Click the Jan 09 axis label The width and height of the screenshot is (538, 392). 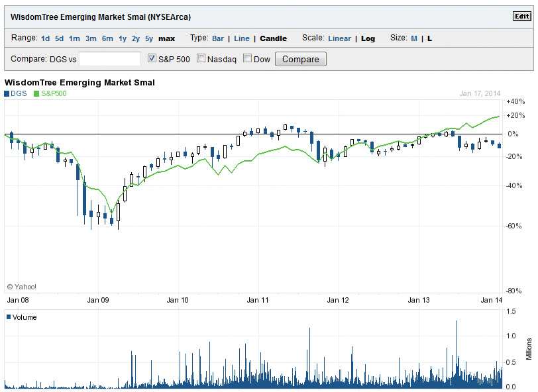[98, 300]
